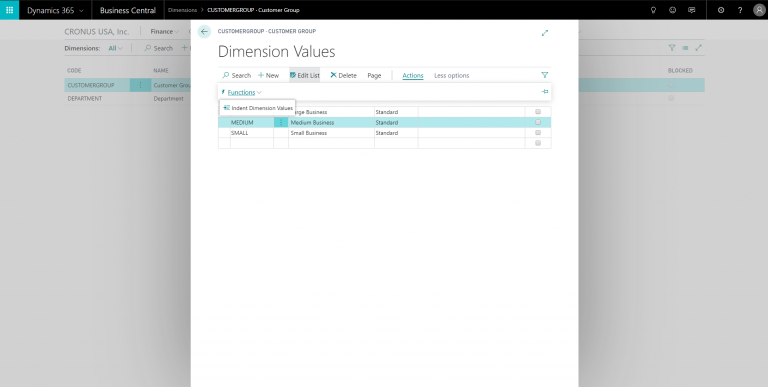The image size is (768, 387).
Task: Open the user account avatar
Action: (759, 10)
